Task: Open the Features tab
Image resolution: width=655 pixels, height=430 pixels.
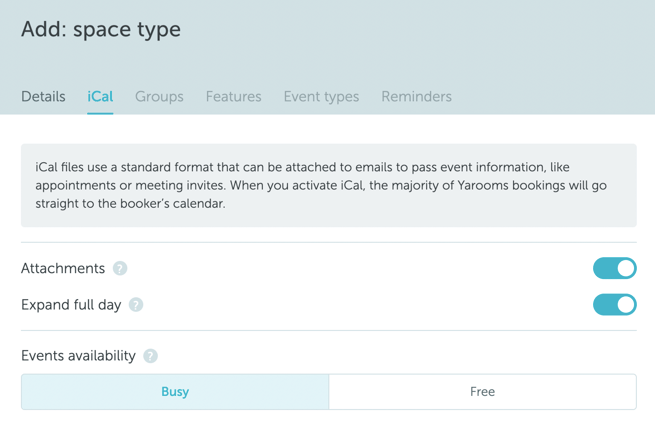Action: (234, 97)
